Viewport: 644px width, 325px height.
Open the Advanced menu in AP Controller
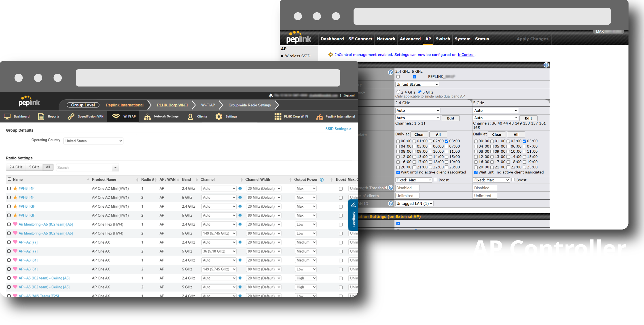click(410, 39)
